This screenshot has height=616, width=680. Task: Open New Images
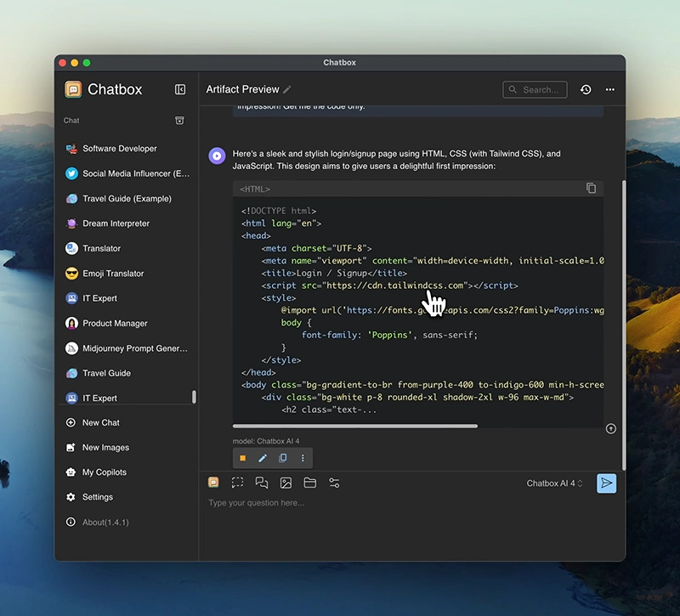click(x=126, y=448)
